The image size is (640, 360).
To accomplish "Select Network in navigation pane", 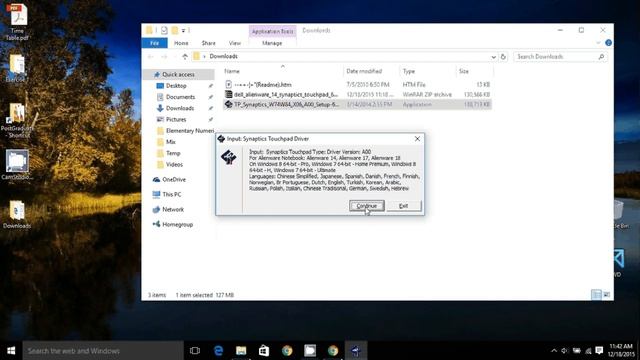I will coord(173,209).
